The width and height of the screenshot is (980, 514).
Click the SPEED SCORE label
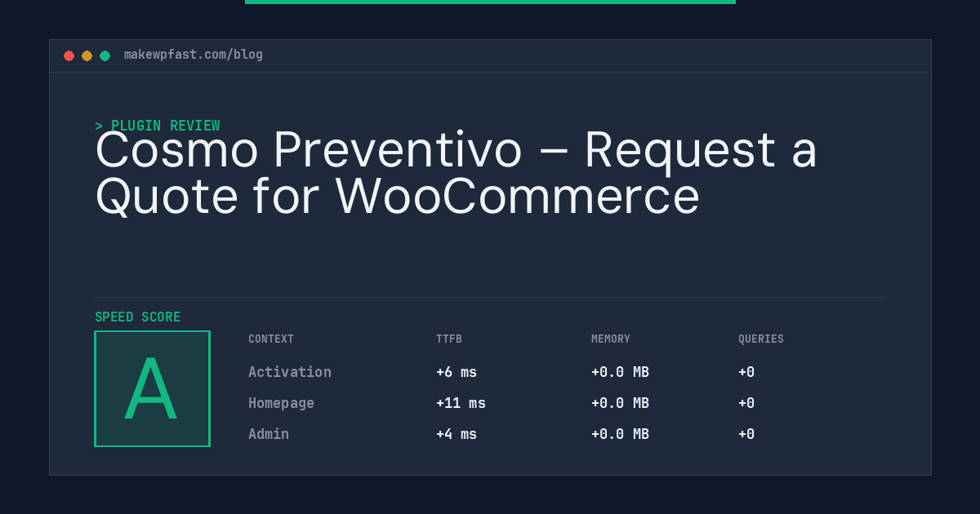pos(138,317)
